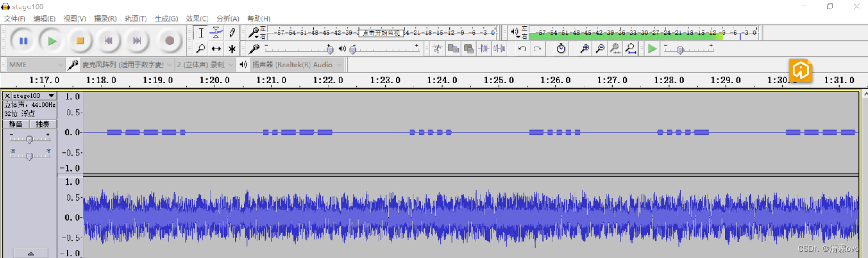The image size is (868, 258).
Task: Click the 1:19.0 mark on timeline ruler
Action: tap(158, 80)
